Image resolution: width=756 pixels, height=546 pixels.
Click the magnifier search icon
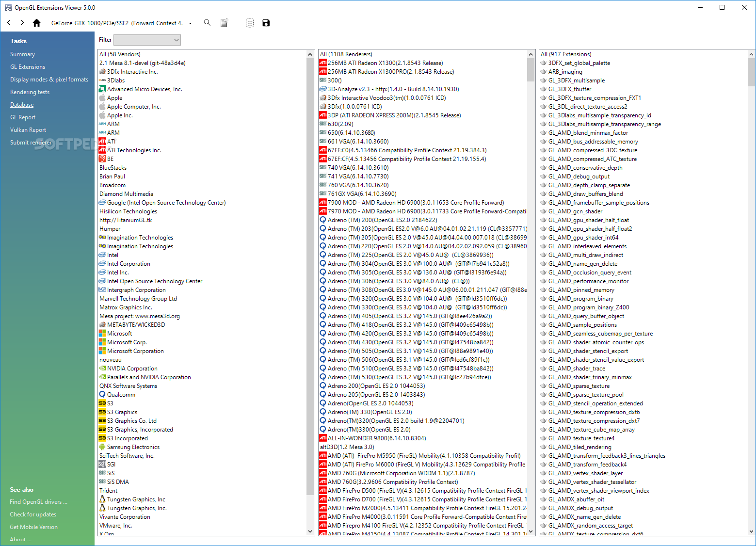[207, 22]
